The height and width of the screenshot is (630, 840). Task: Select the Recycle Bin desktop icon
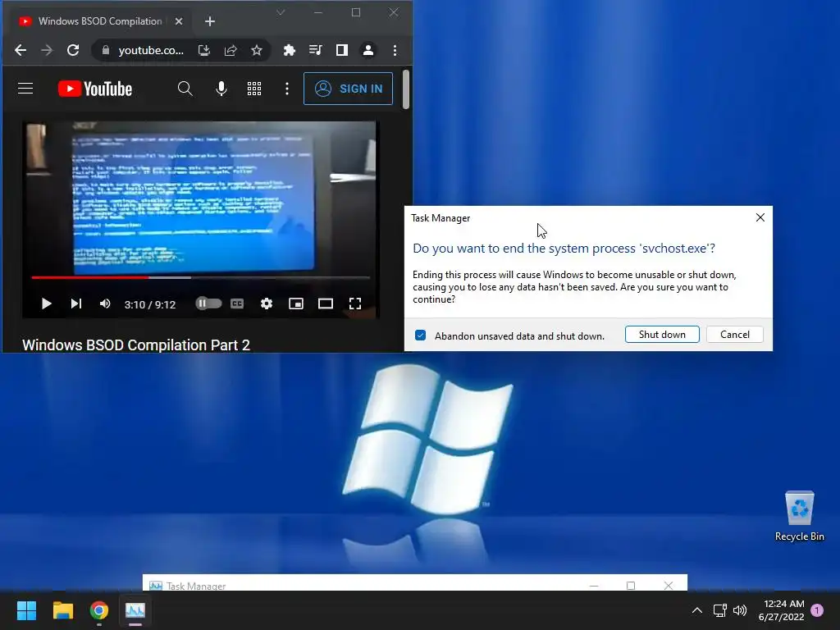[799, 517]
